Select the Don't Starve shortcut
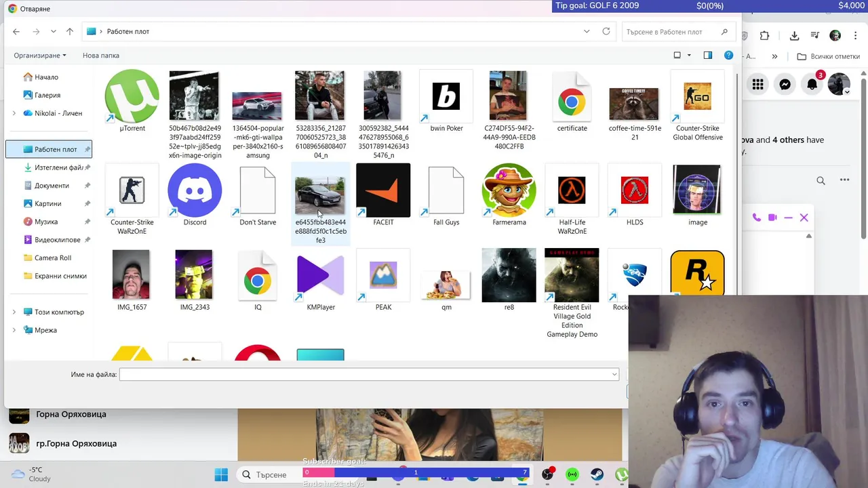Viewport: 868px width, 488px height. 258,190
